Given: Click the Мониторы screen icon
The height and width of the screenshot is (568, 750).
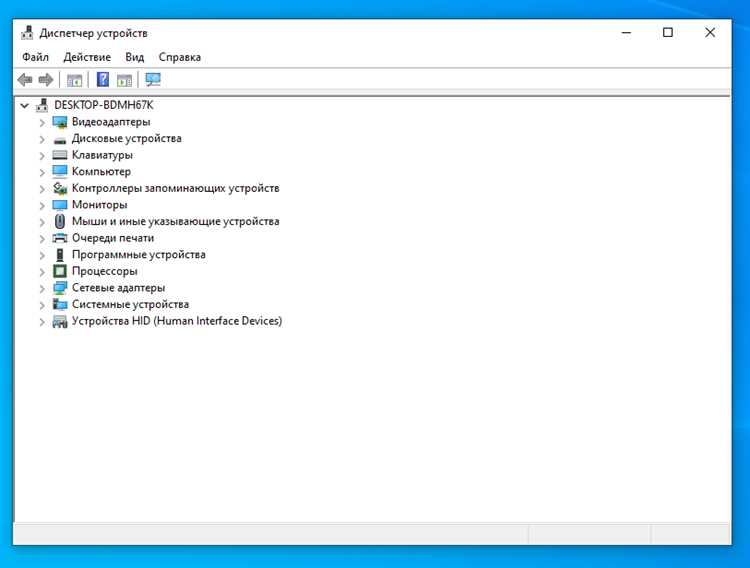Looking at the screenshot, I should tap(60, 205).
